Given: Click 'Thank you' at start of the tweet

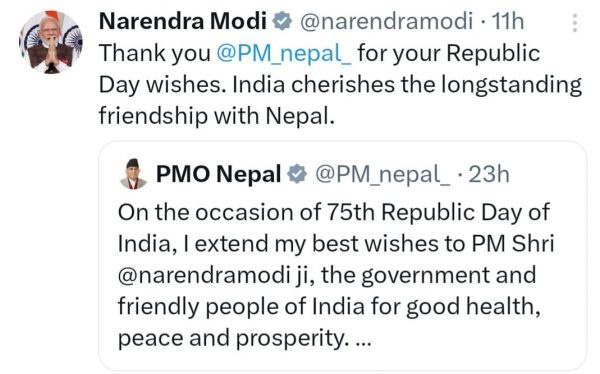Looking at the screenshot, I should 155,53.
